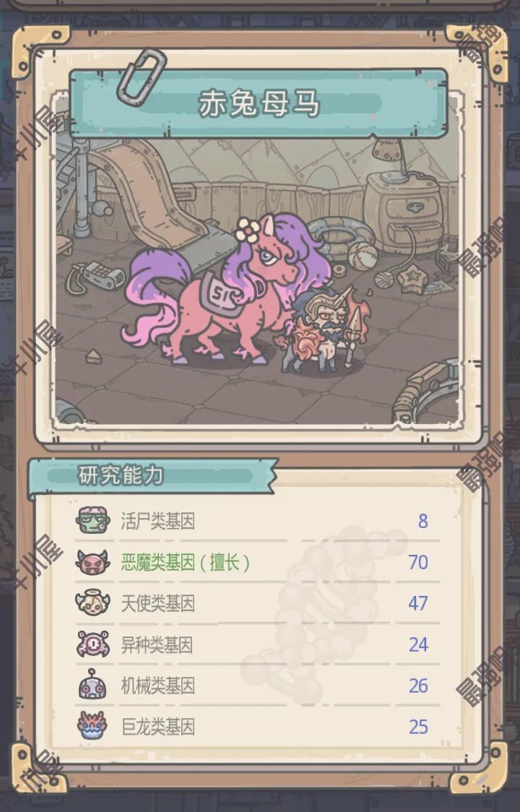This screenshot has height=812, width=520.
Task: Select the angel gene icon with halo
Action: click(92, 603)
